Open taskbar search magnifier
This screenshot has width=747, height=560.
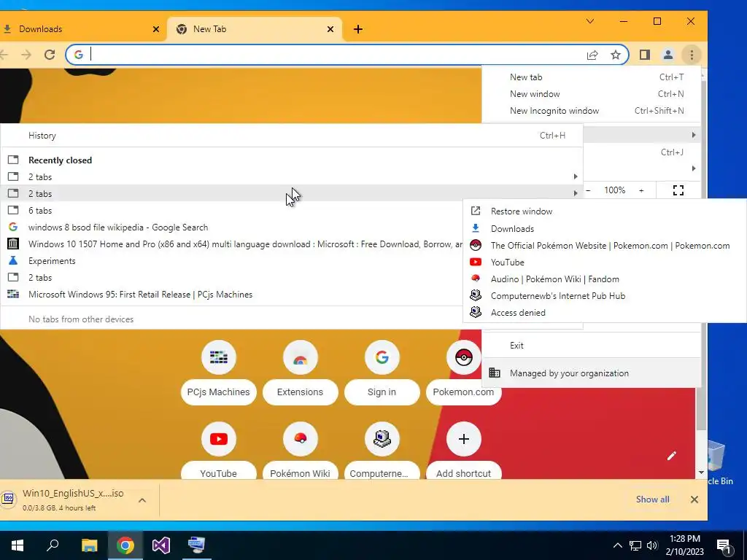click(x=53, y=545)
